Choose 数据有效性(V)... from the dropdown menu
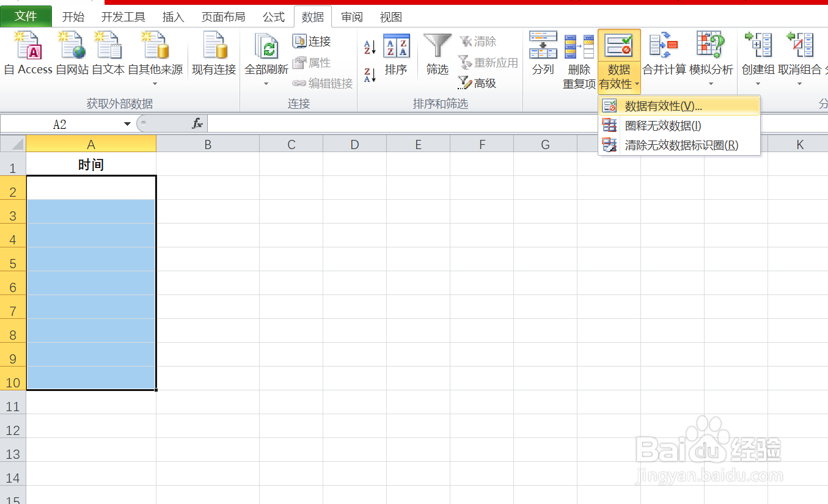828x504 pixels. coord(679,106)
